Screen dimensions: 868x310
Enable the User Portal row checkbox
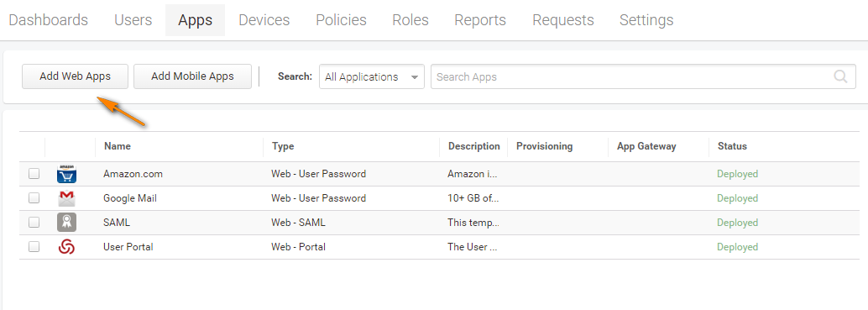click(34, 247)
